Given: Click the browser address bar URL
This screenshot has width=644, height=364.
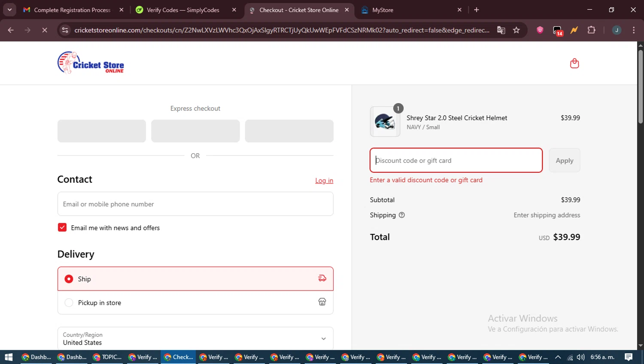Looking at the screenshot, I should pos(282,30).
